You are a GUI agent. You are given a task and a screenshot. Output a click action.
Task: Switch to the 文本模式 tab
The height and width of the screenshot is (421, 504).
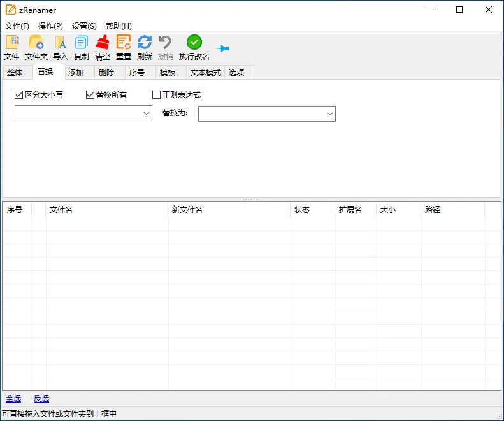205,73
